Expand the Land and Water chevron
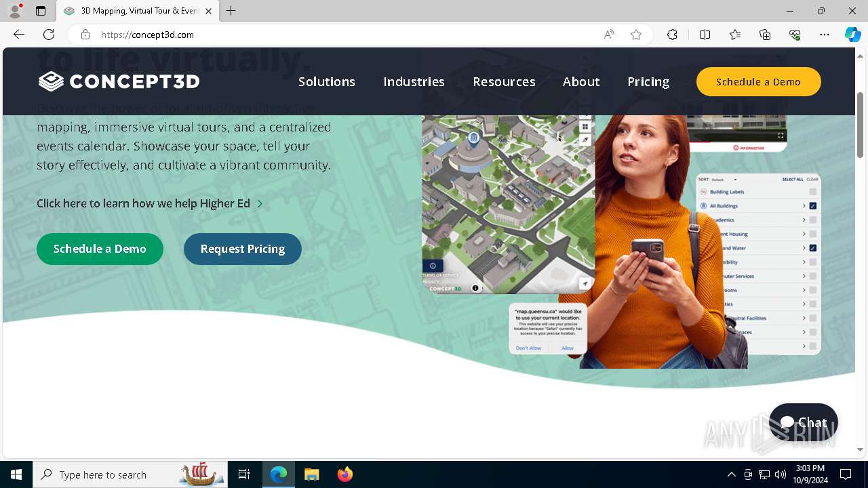The height and width of the screenshot is (488, 868). point(804,248)
